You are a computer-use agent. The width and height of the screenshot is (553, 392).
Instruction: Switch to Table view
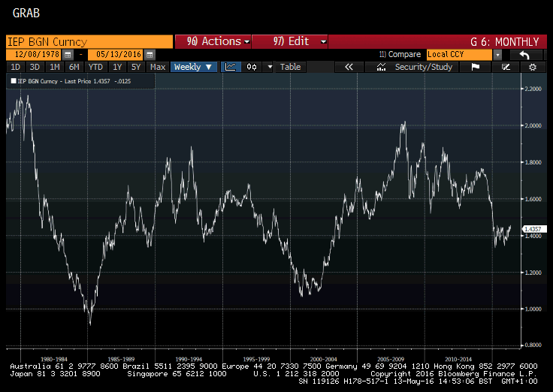click(290, 67)
